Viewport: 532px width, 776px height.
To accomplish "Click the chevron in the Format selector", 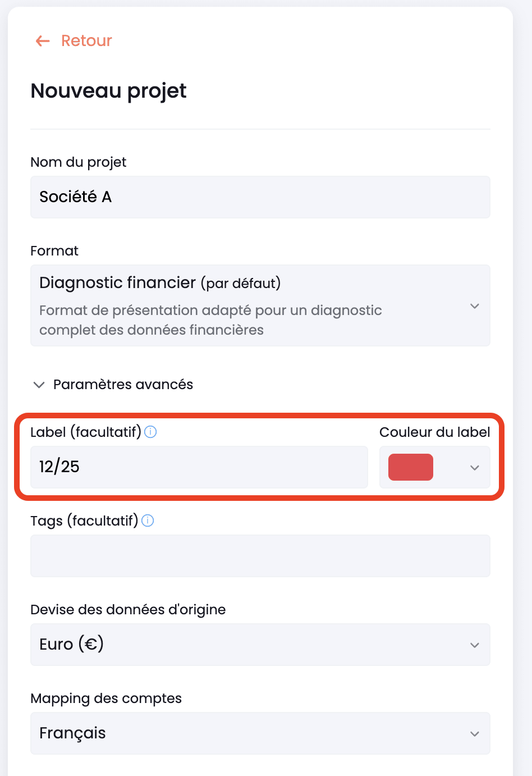I will 475,306.
